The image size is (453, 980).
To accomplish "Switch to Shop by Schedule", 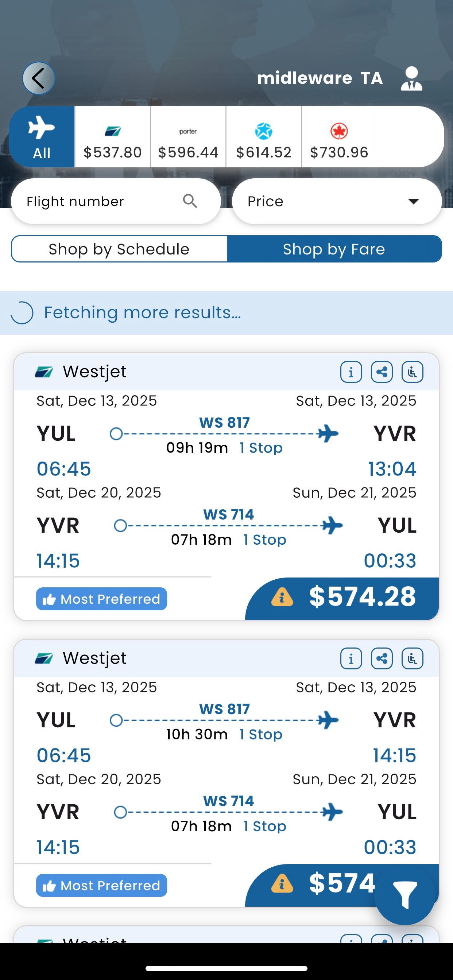I will tap(119, 249).
